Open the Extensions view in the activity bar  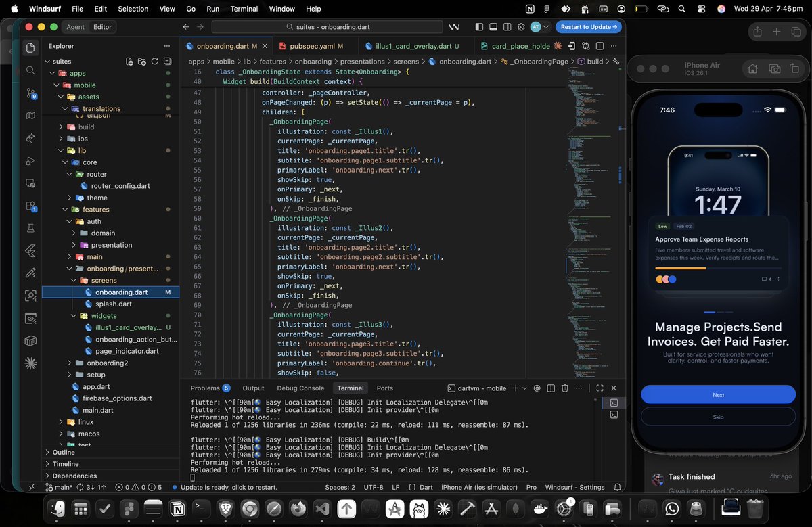(30, 206)
